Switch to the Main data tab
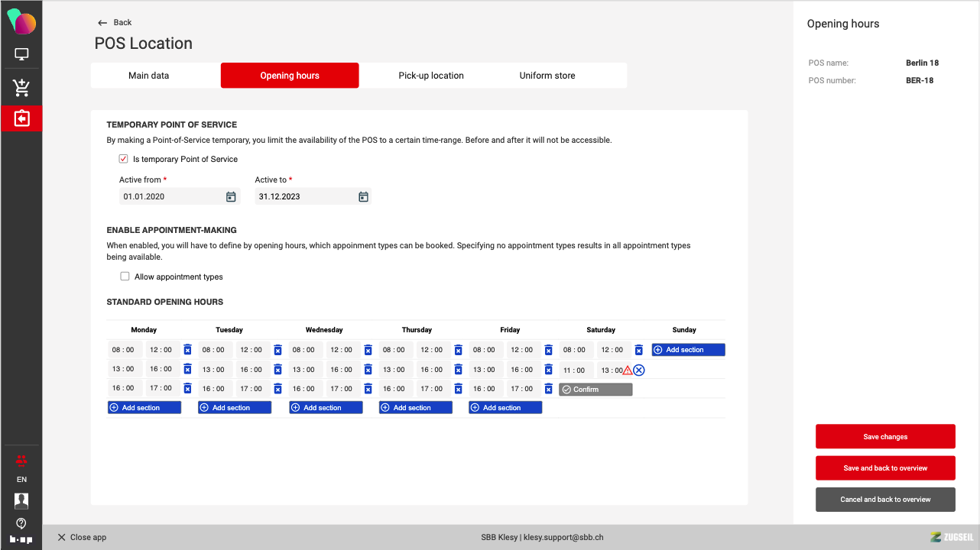The width and height of the screenshot is (980, 550). point(149,76)
